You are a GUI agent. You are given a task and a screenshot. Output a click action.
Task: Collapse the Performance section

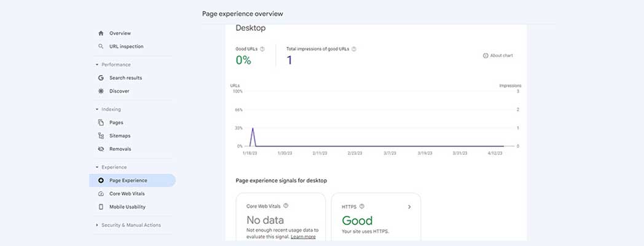tap(97, 65)
